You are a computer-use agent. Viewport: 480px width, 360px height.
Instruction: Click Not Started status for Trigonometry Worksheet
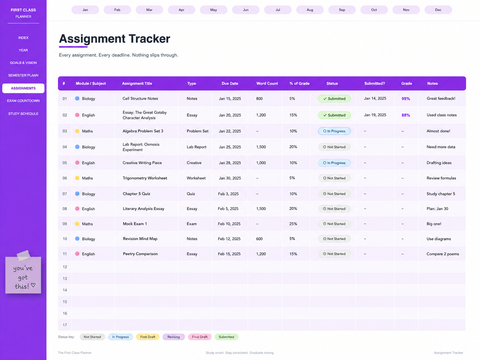point(334,178)
